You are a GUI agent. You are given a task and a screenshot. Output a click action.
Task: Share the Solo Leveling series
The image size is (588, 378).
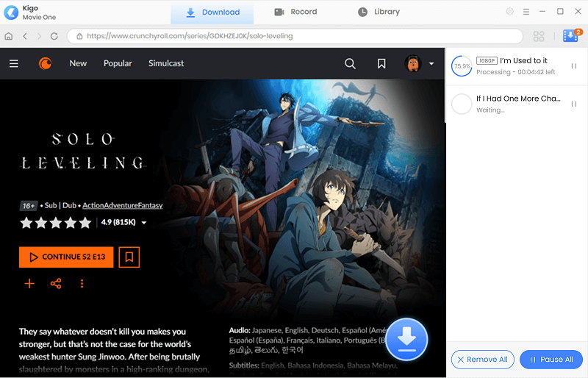pos(56,283)
